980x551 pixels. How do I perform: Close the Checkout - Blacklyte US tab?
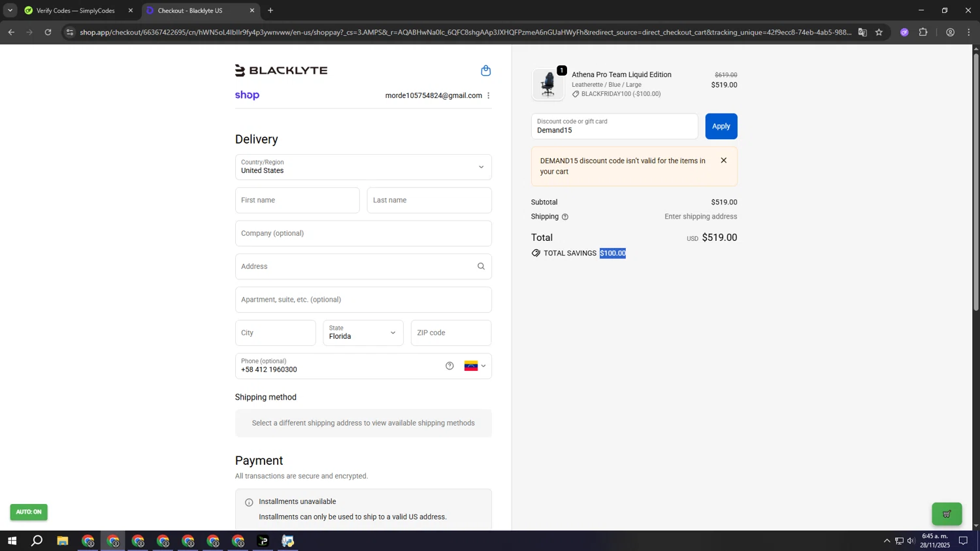point(252,10)
